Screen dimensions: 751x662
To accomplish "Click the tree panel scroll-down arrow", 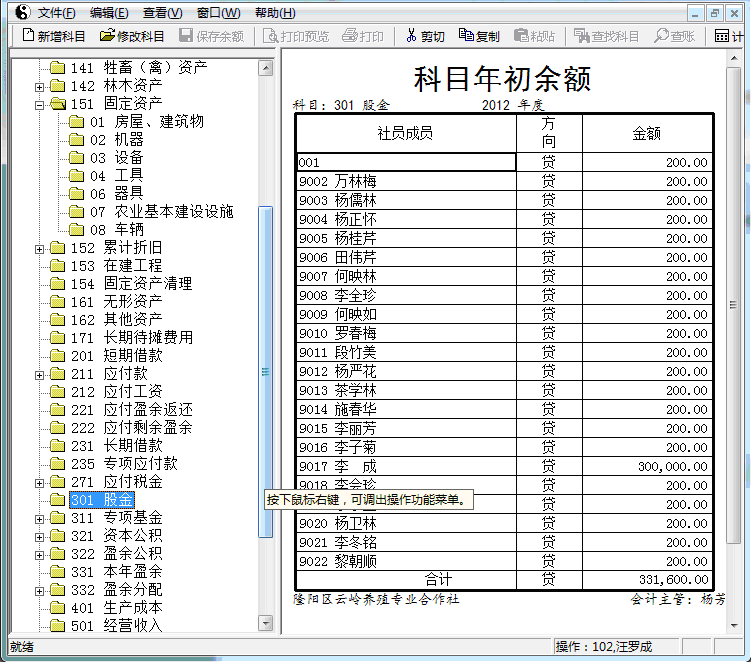I will coord(266,623).
